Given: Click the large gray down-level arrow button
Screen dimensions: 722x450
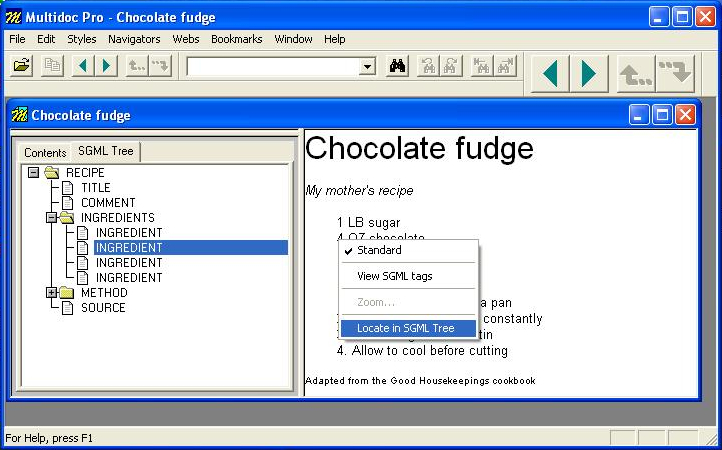Looking at the screenshot, I should (675, 74).
